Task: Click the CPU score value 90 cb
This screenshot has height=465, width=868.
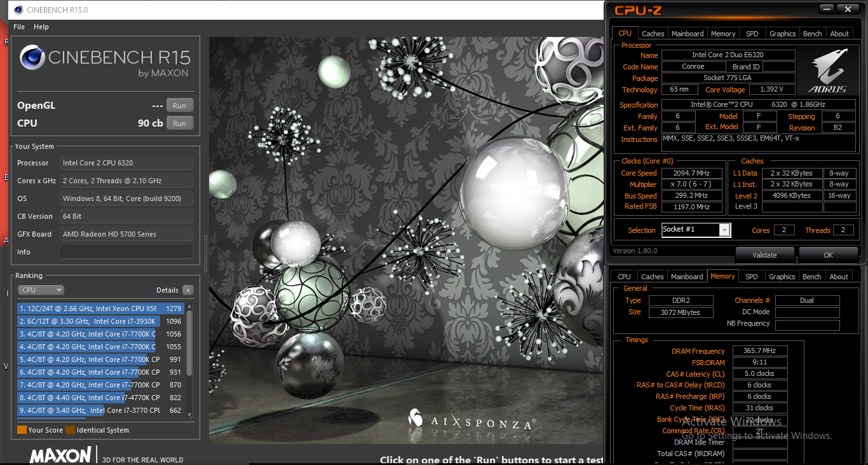Action: (x=150, y=123)
